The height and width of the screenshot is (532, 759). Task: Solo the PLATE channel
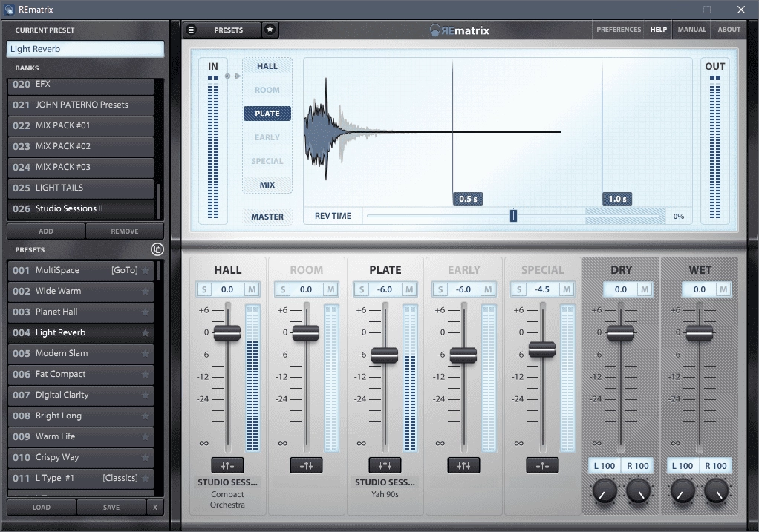(362, 289)
